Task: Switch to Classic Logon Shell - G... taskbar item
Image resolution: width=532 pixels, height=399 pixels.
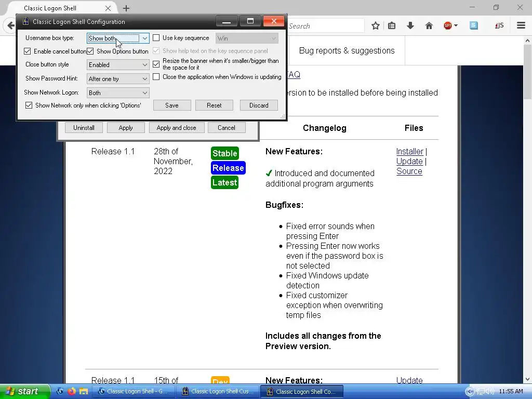Action: pos(134,391)
